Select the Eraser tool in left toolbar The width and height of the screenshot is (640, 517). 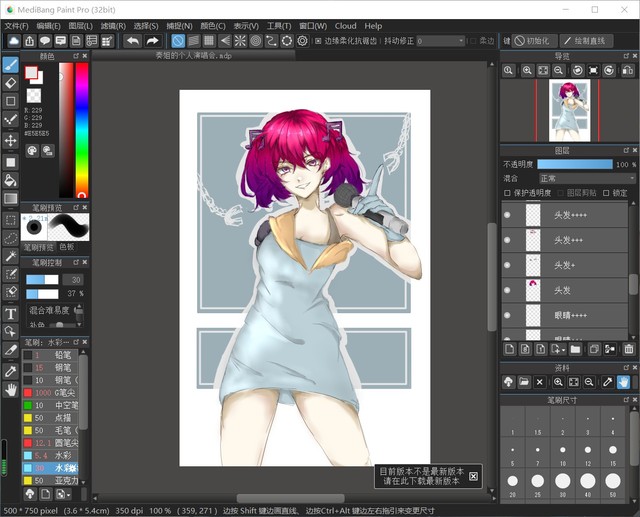11,82
